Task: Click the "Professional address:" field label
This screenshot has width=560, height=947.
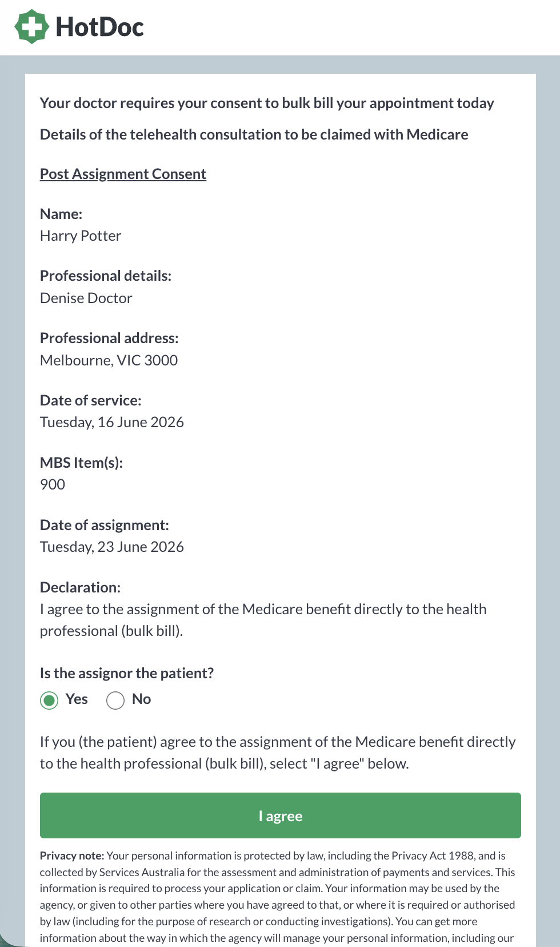Action: tap(109, 338)
